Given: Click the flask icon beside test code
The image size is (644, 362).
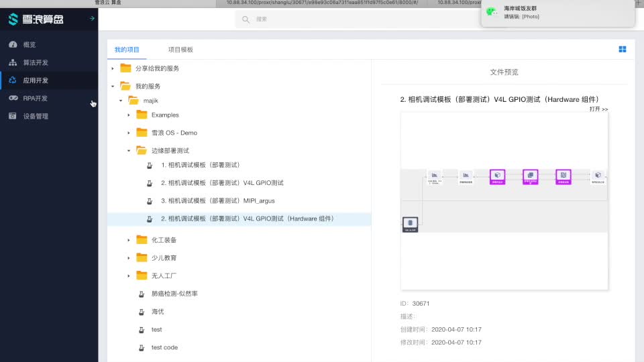Looking at the screenshot, I should [142, 347].
